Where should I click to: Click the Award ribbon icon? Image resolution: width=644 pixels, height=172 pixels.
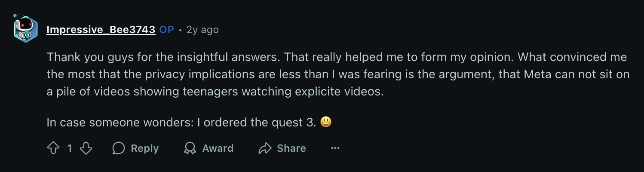pyautogui.click(x=190, y=148)
